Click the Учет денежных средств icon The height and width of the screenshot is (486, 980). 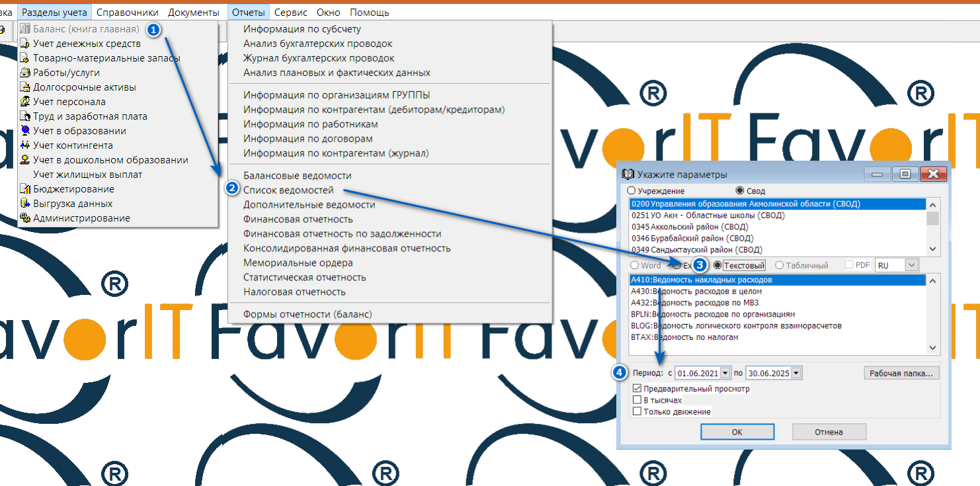(25, 44)
